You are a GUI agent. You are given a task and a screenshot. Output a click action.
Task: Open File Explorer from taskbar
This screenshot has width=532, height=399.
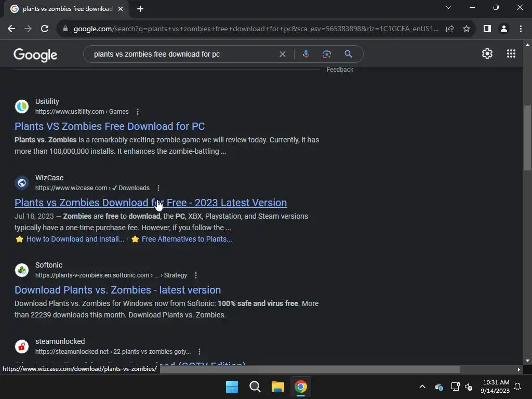point(278,387)
